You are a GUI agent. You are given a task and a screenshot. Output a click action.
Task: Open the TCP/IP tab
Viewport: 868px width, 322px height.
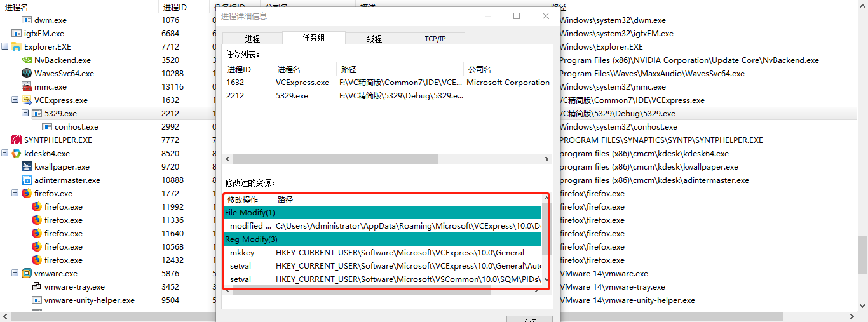point(435,39)
